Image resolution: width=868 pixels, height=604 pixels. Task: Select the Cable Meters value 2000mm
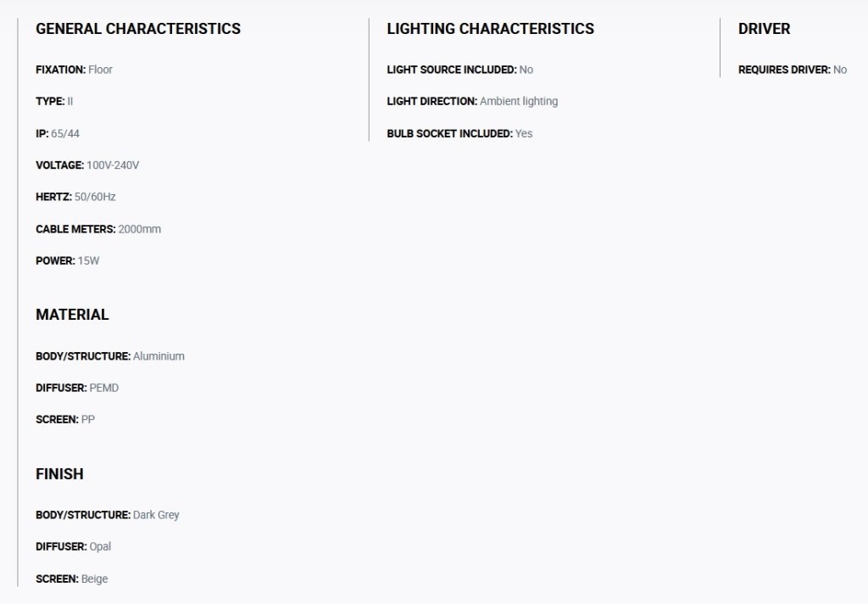140,229
